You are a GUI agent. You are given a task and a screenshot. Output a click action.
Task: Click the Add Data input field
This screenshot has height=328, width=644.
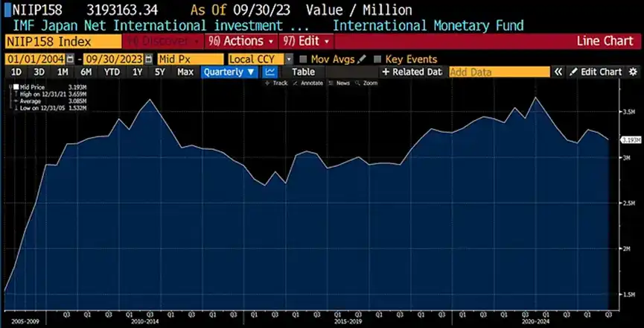pos(497,72)
